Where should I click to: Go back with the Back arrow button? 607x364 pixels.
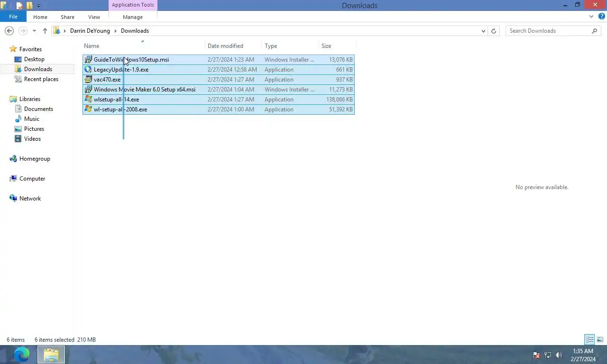pos(9,31)
